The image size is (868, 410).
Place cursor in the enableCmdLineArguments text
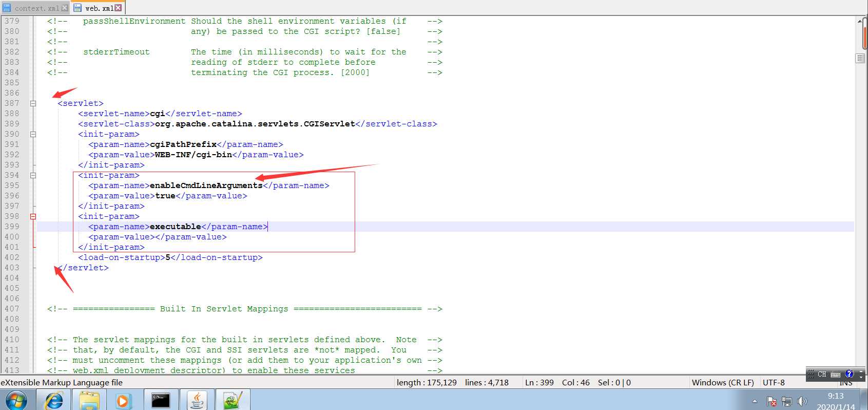[x=206, y=185]
